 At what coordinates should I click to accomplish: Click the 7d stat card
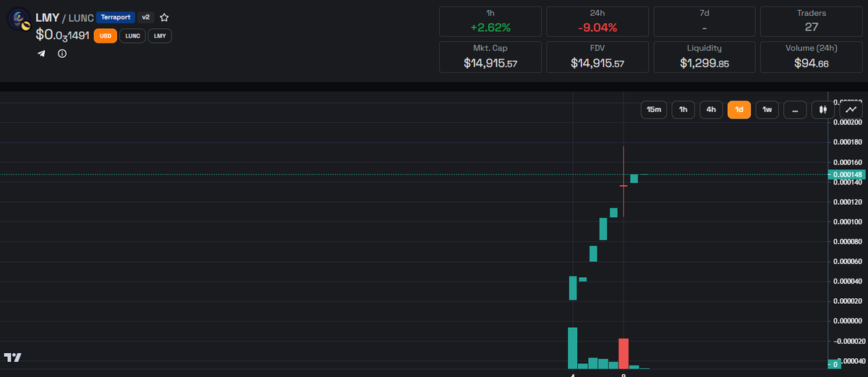(x=705, y=21)
